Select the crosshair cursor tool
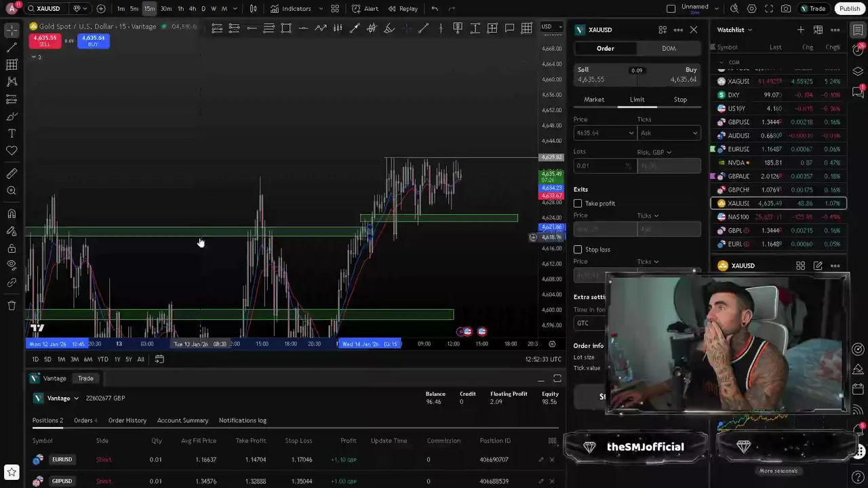The image size is (868, 488). tap(12, 30)
